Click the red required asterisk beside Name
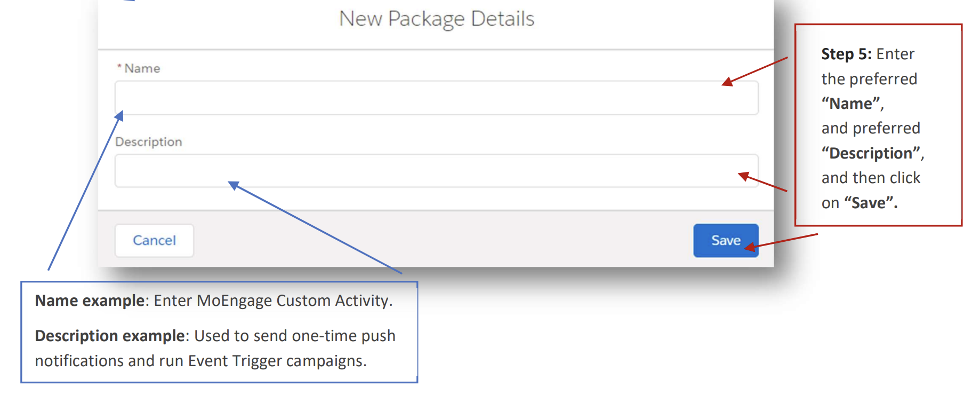This screenshot has width=980, height=395. [x=119, y=67]
